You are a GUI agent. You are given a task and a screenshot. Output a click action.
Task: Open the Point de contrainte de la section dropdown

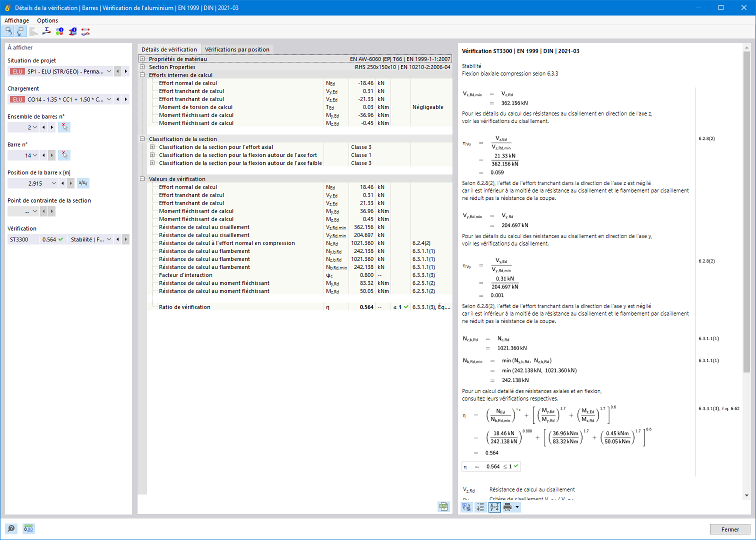(x=35, y=211)
